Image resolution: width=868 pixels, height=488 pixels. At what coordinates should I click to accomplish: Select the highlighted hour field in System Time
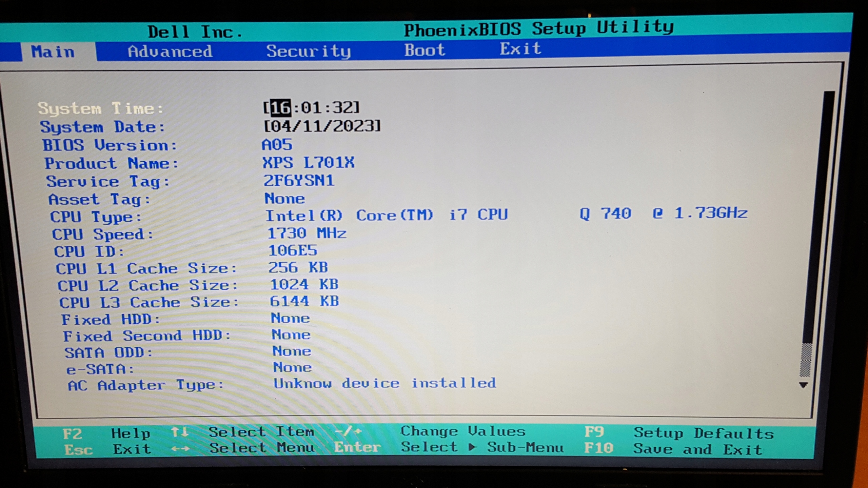280,108
